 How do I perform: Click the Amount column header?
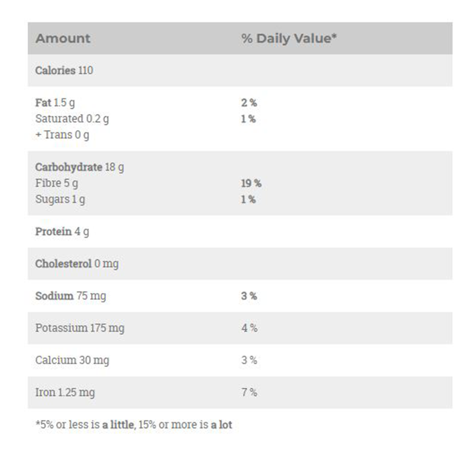coord(63,38)
